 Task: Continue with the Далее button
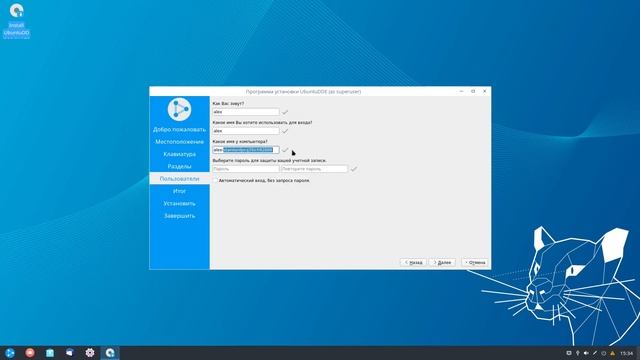pos(442,262)
